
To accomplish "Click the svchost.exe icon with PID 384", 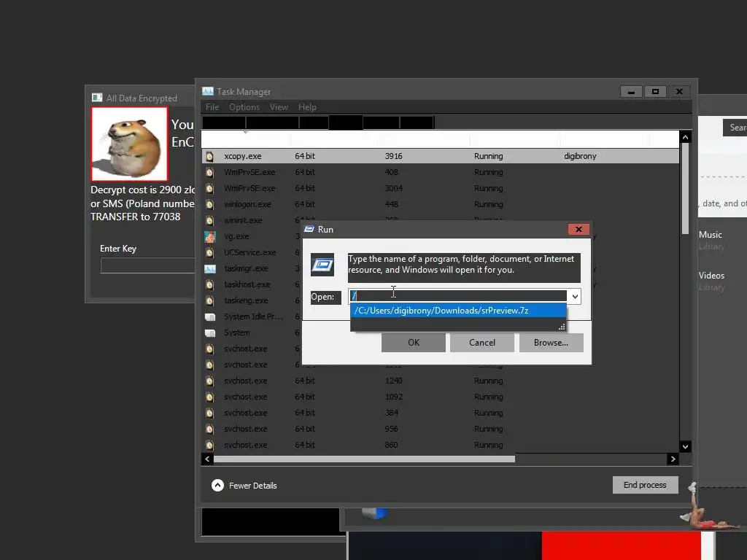I will coord(209,413).
